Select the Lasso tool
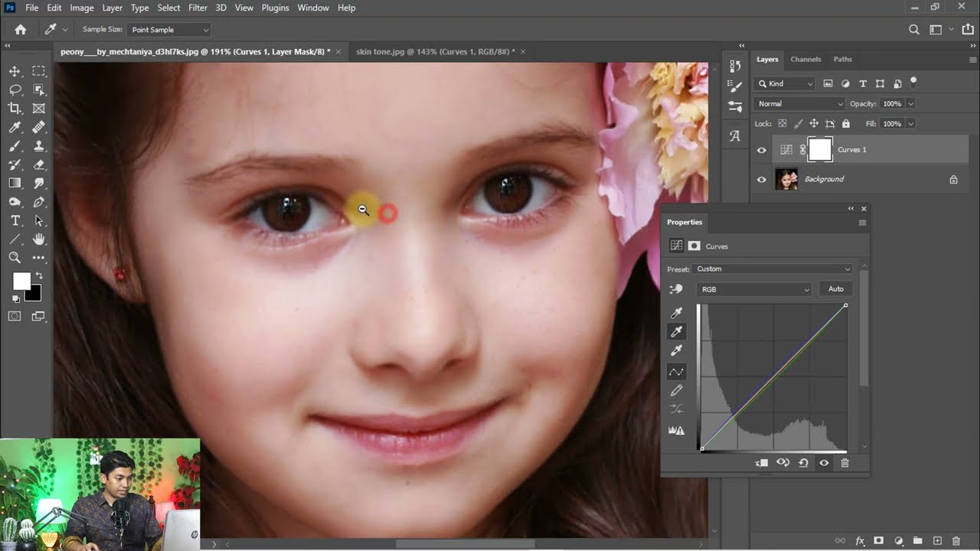 (x=15, y=90)
